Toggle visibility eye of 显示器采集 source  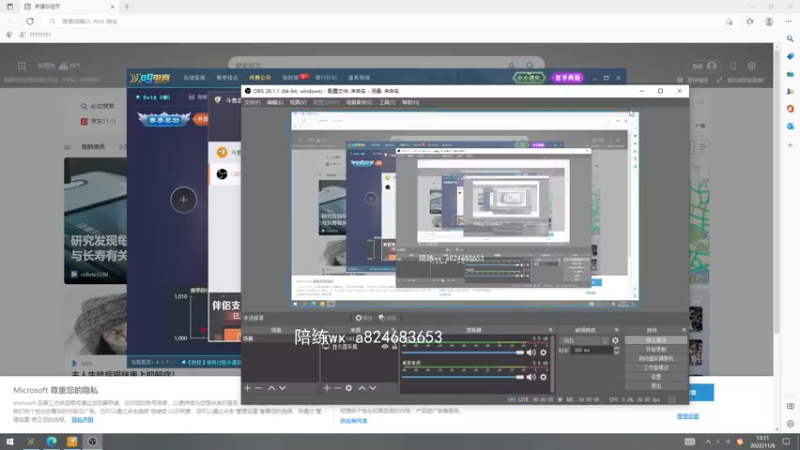[x=385, y=346]
